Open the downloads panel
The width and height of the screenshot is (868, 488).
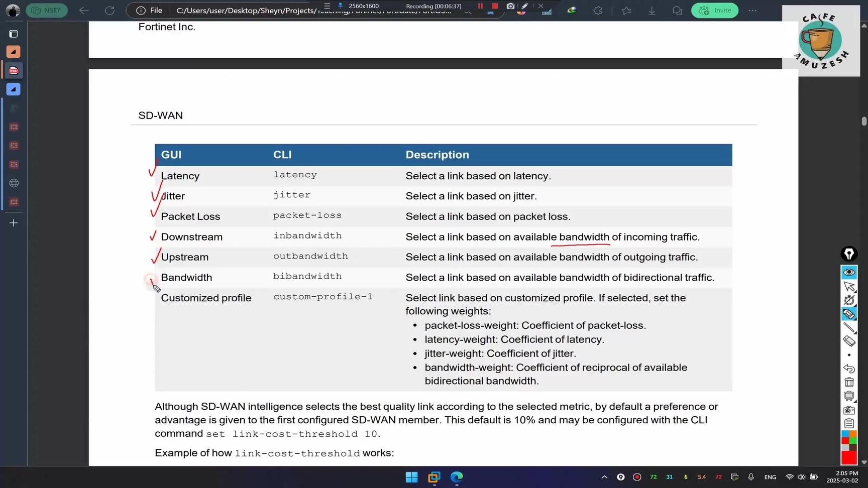click(652, 10)
